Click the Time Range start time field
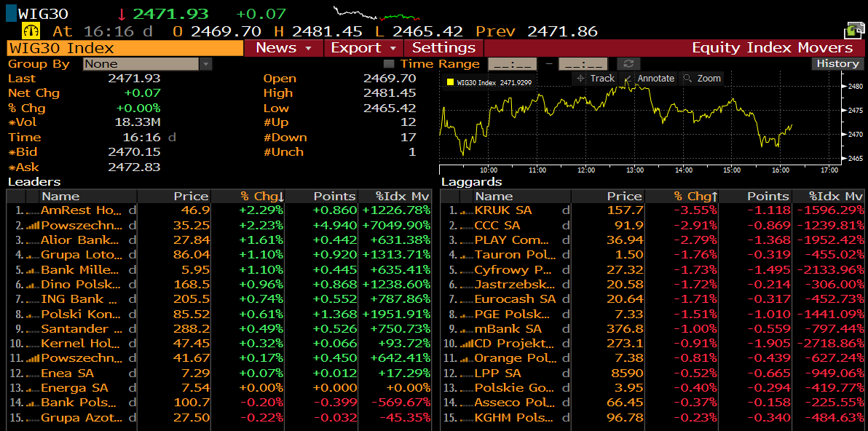868x431 pixels. (x=513, y=63)
